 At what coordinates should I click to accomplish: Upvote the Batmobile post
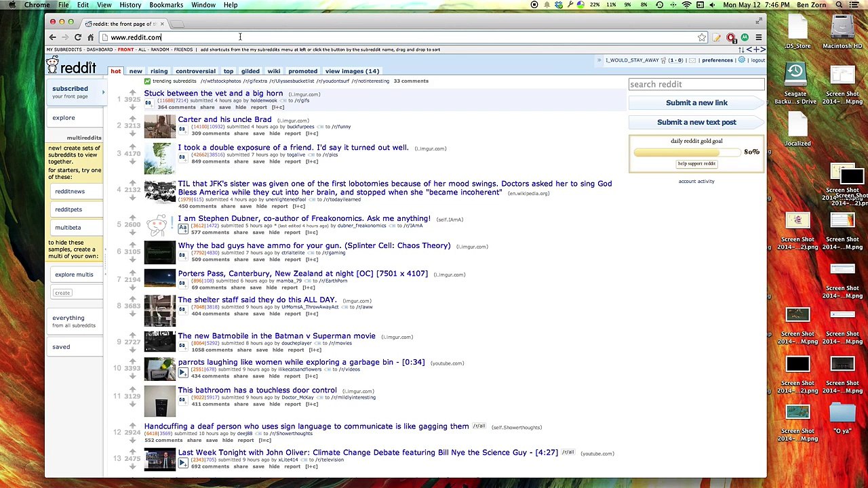132,335
